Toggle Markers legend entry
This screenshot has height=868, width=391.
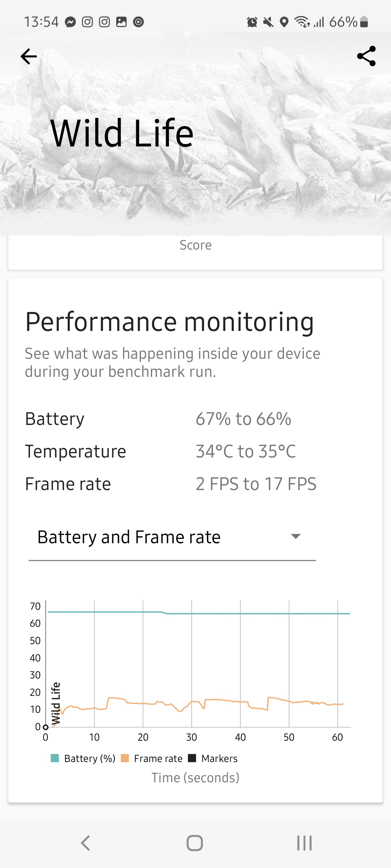(x=213, y=758)
